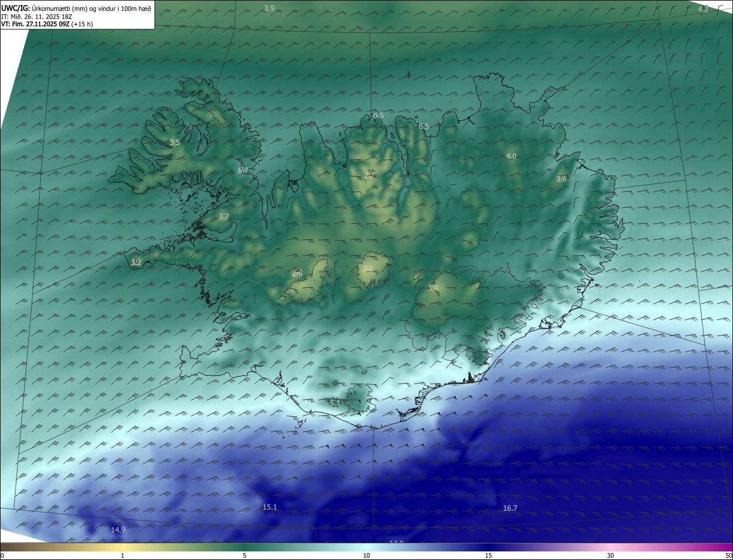This screenshot has width=733, height=560.
Task: Click the map value label 3.6
Action: click(x=561, y=179)
